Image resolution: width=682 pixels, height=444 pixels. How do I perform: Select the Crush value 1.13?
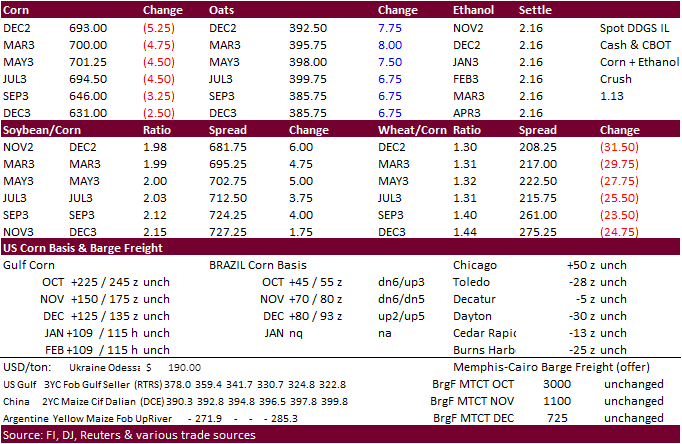coord(612,96)
